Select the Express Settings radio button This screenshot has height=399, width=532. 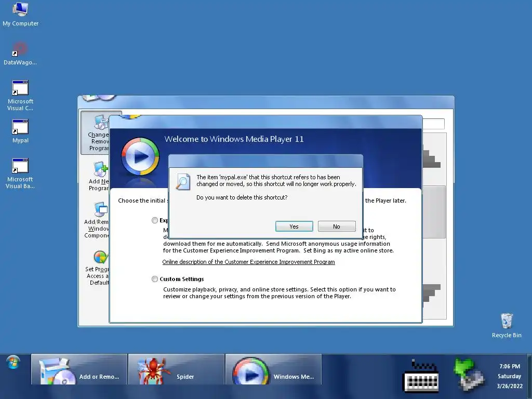click(155, 220)
